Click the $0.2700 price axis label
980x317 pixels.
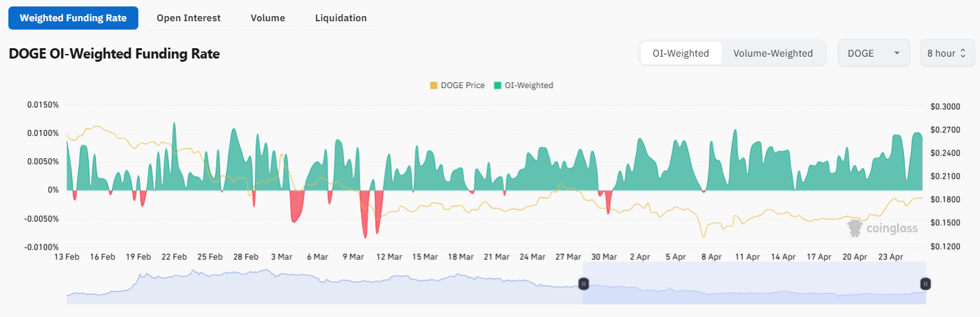(945, 130)
